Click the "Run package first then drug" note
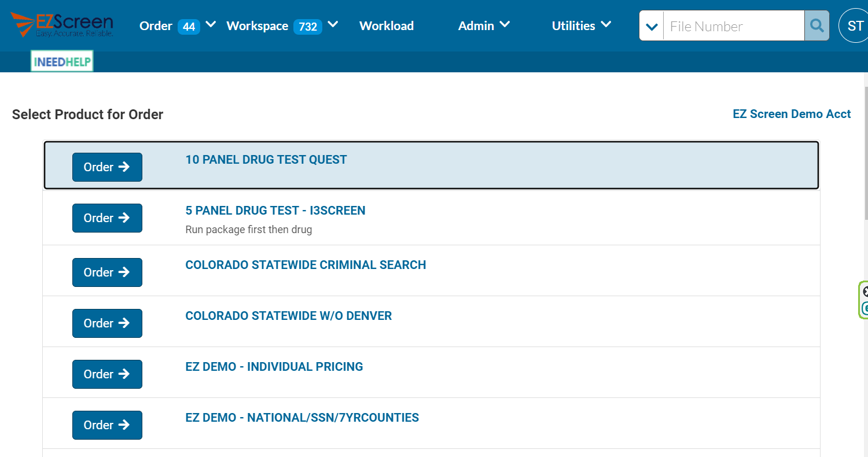 pos(249,230)
